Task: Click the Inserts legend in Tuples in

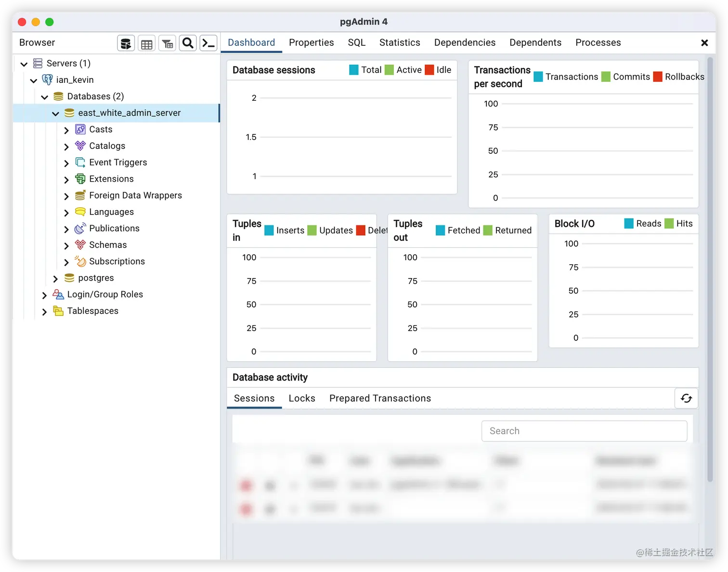Action: point(284,230)
